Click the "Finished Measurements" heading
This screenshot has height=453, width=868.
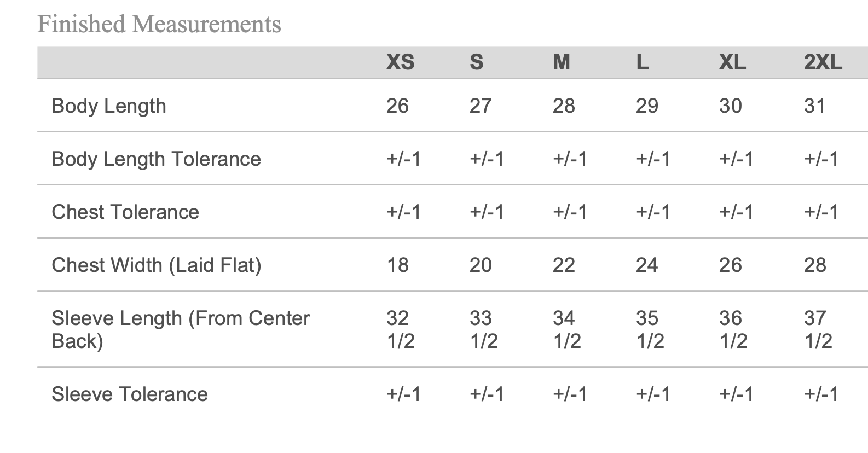pyautogui.click(x=159, y=24)
